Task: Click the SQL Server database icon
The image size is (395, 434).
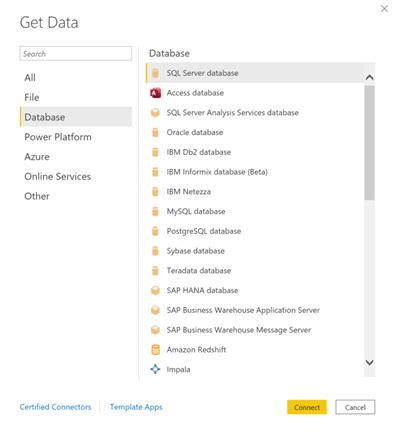Action: coord(155,73)
